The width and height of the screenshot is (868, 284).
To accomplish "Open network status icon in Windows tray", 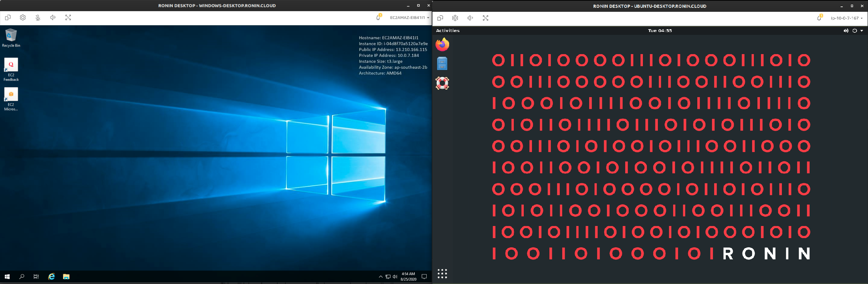I will point(388,277).
